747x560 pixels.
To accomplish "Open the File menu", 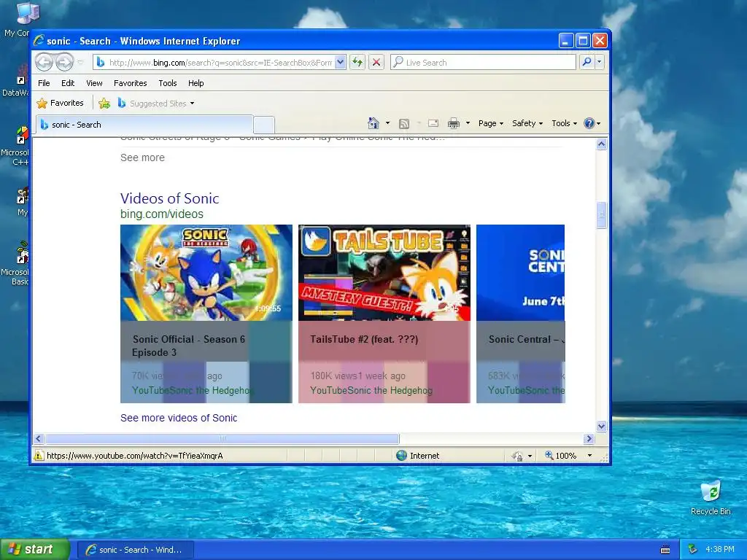I will (x=44, y=83).
